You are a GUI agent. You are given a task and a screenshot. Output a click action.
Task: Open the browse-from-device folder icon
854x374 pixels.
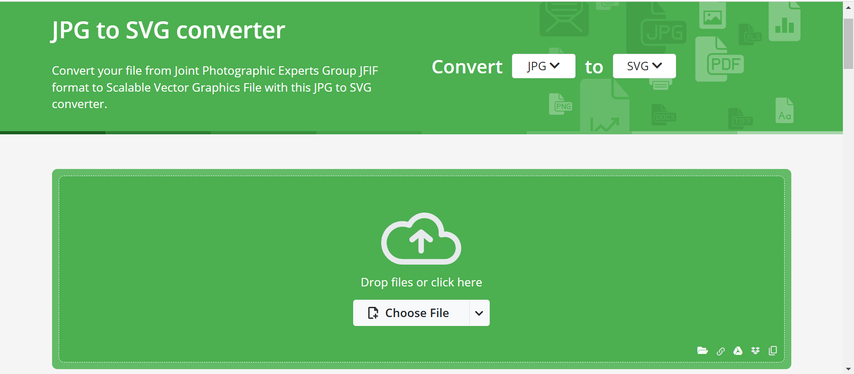tap(703, 351)
